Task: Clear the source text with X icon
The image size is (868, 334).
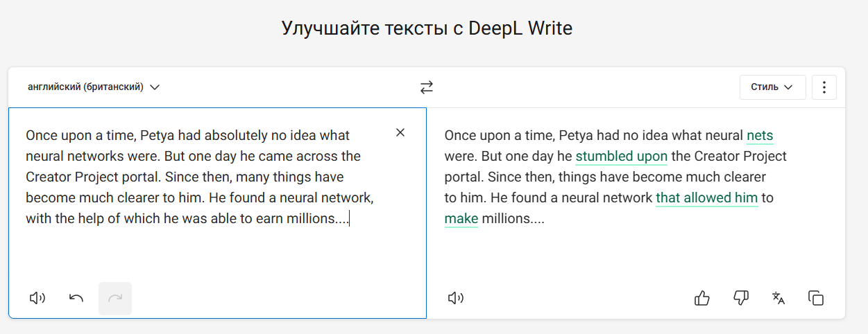Action: [400, 132]
